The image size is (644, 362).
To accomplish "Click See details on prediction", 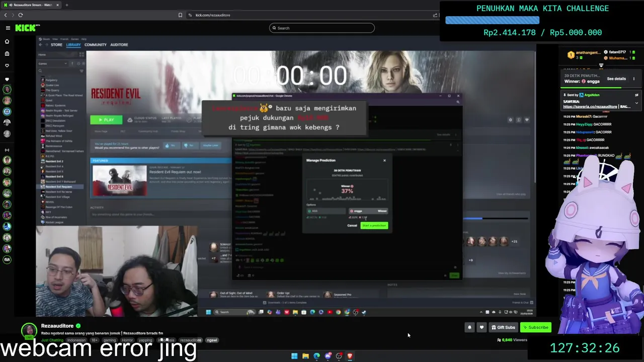I will click(x=616, y=79).
